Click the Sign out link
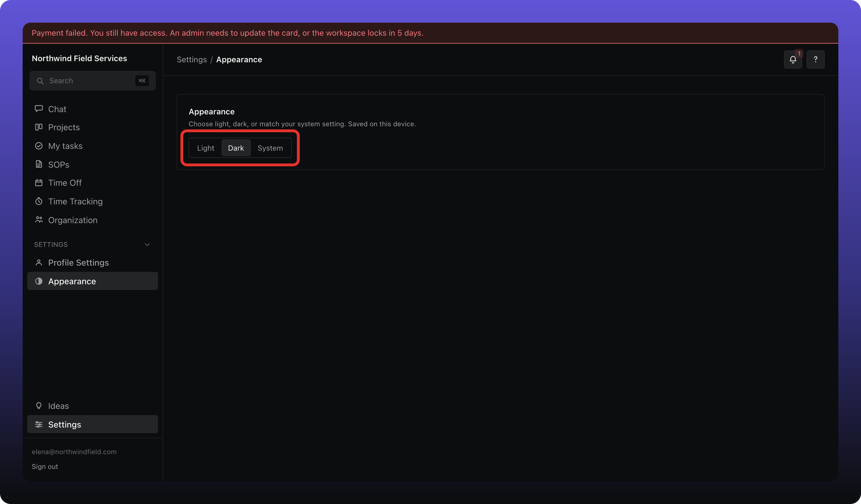The image size is (861, 504). [45, 467]
